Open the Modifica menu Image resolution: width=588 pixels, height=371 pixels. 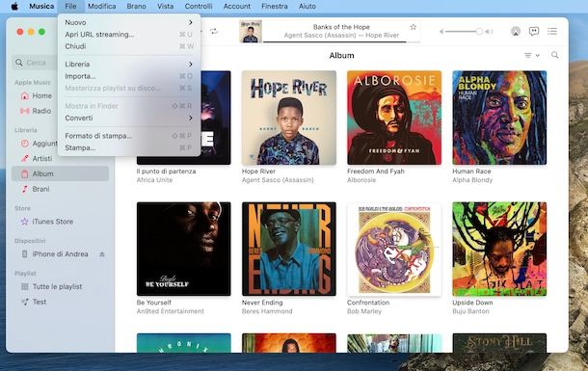(x=101, y=7)
